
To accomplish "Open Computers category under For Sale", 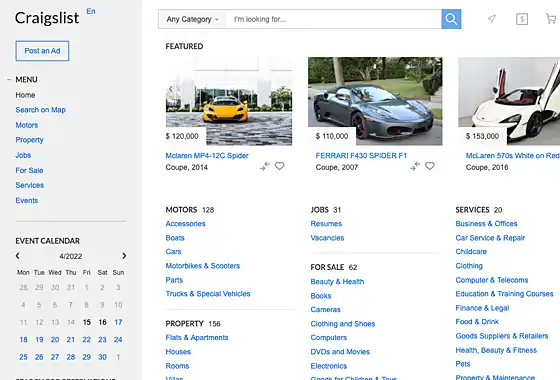I will click(x=329, y=338).
